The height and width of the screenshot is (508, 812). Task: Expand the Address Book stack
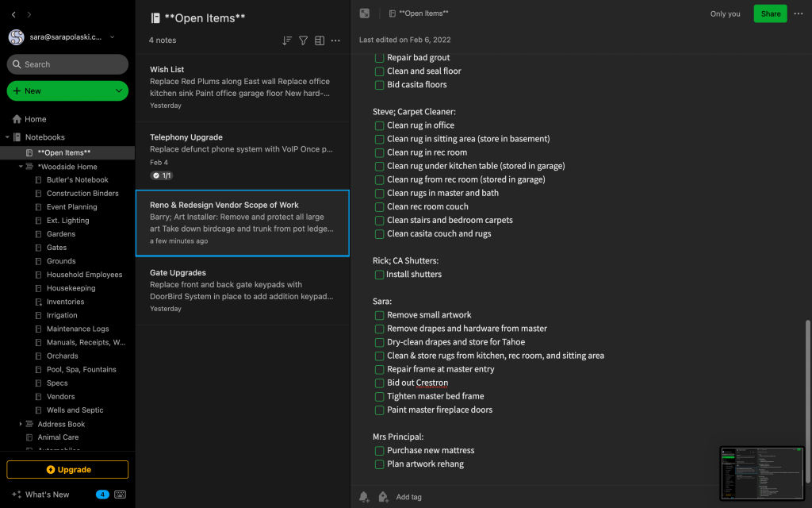(x=21, y=424)
